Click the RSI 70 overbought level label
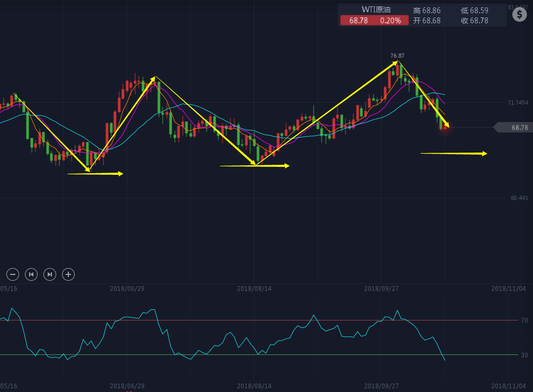533x392 pixels. click(x=524, y=320)
